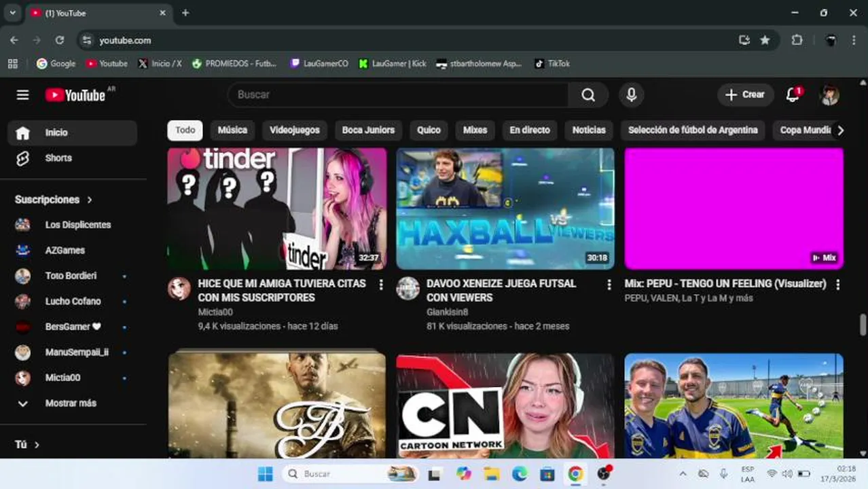Viewport: 868px width, 489px height.
Task: Open the Cartoon Network video thumbnail
Action: tap(505, 405)
